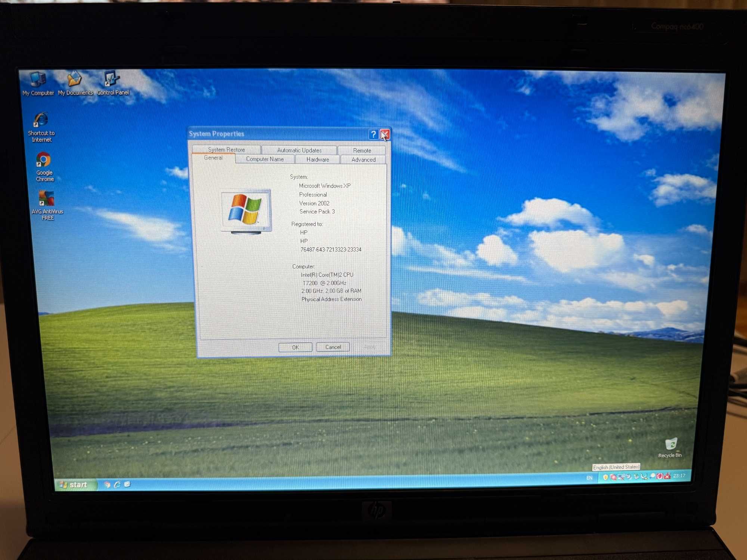The height and width of the screenshot is (560, 747).
Task: Click the 'Physical Address Extension' text
Action: click(332, 299)
